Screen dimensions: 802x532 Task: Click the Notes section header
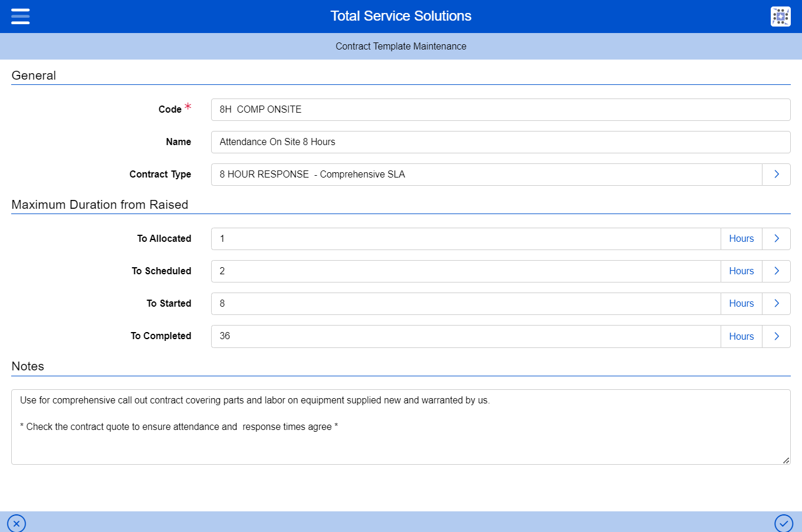(28, 366)
